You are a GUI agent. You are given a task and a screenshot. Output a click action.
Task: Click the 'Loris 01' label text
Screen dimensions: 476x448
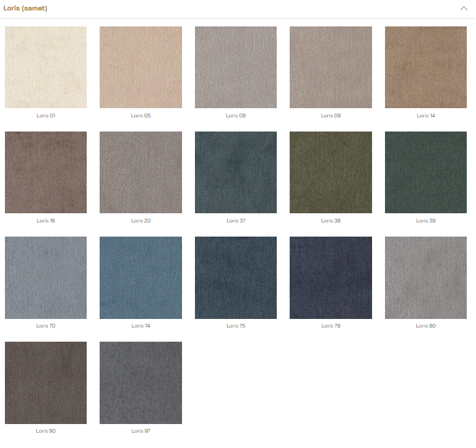pyautogui.click(x=46, y=116)
